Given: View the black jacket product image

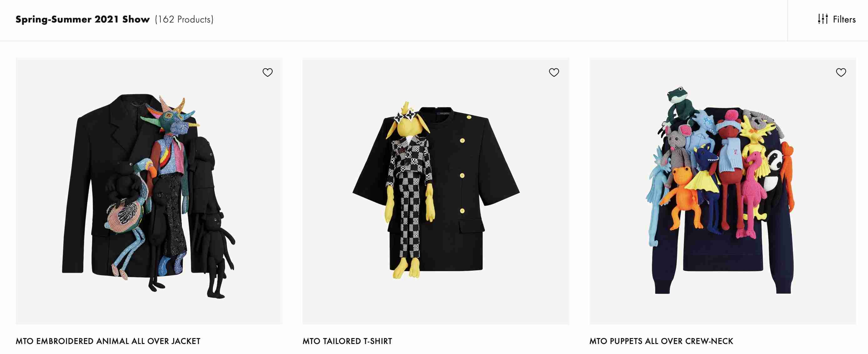Looking at the screenshot, I should [x=149, y=191].
